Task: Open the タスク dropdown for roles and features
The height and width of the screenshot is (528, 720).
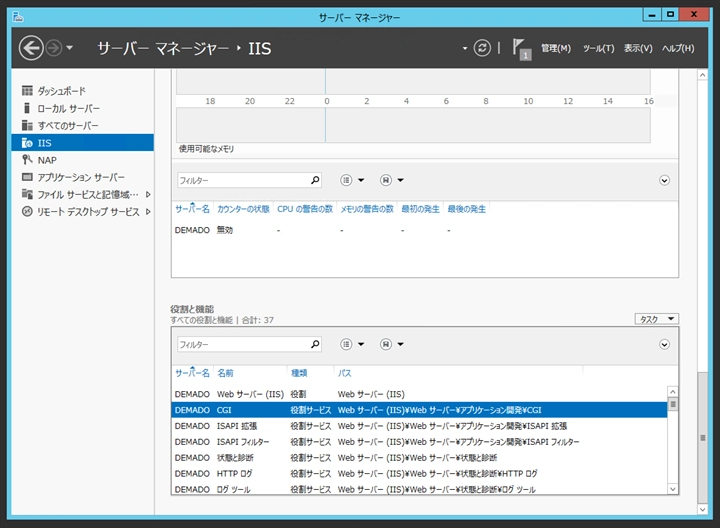Action: [x=657, y=319]
